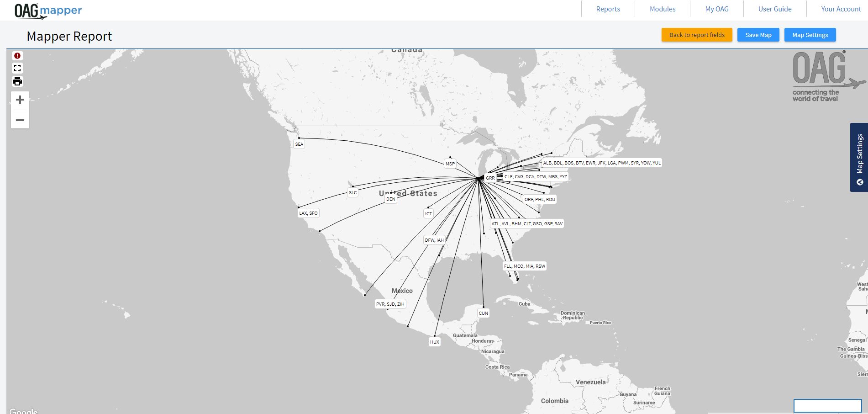Open the Modules menu
Image resolution: width=868 pixels, height=414 pixels.
point(662,9)
